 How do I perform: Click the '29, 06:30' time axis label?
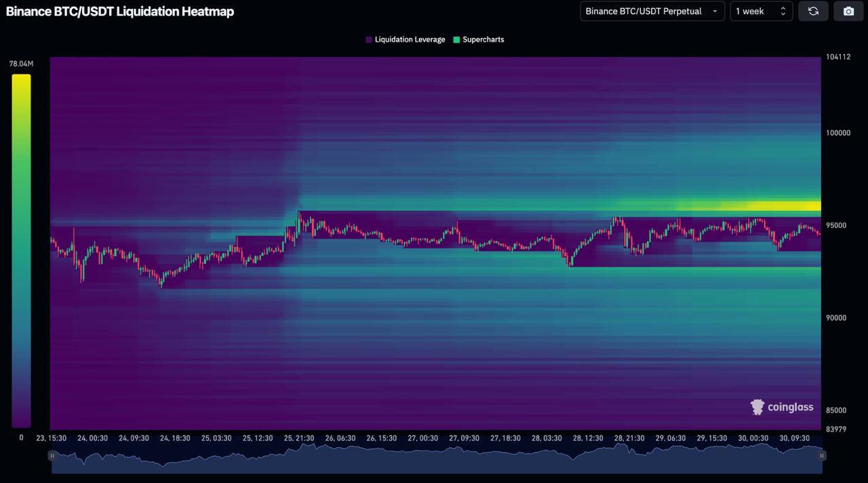pos(671,438)
